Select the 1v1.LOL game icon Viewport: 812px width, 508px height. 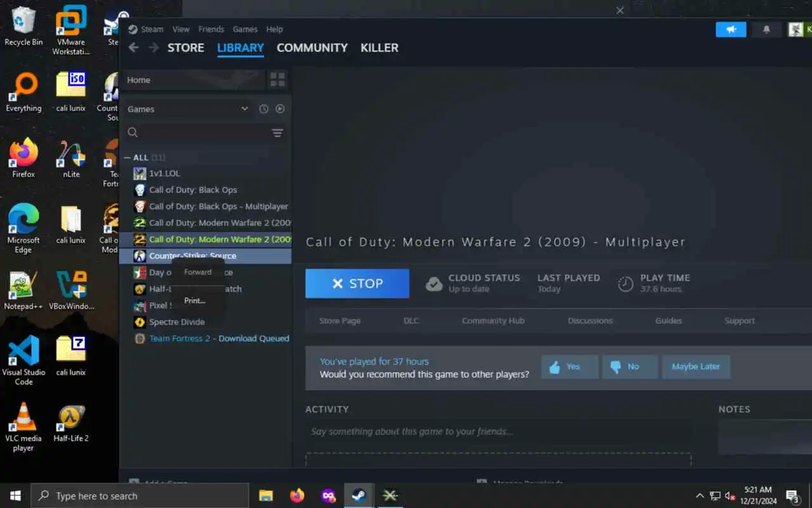pyautogui.click(x=140, y=173)
